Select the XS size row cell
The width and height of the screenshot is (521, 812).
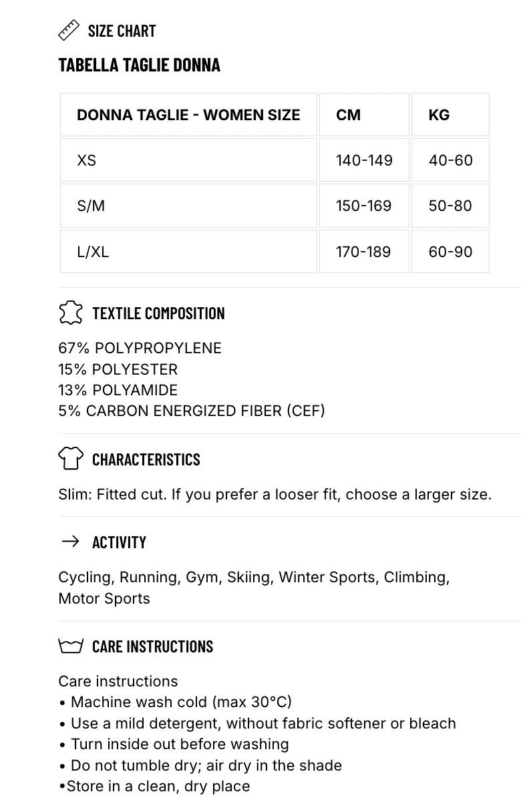(x=188, y=160)
